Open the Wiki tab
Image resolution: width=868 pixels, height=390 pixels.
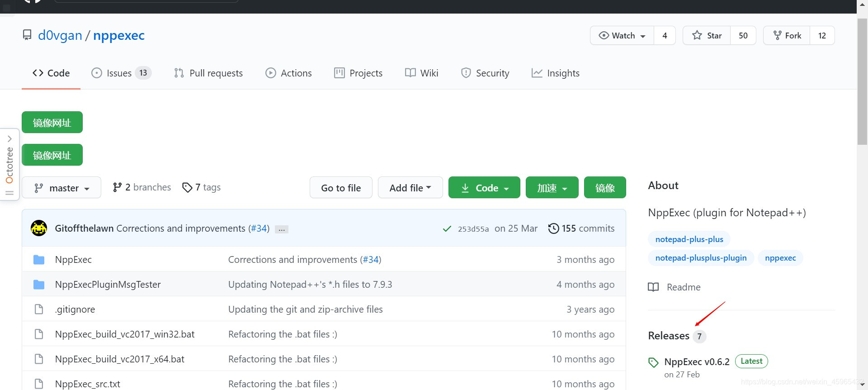point(422,73)
